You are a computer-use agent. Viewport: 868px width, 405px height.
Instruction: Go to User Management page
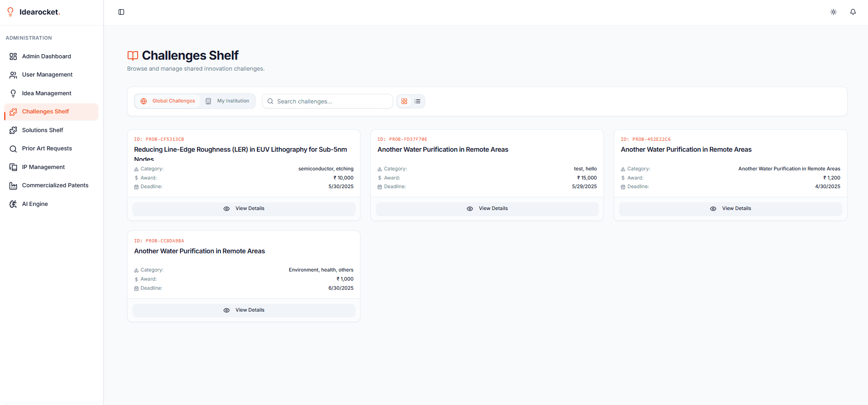tap(47, 75)
